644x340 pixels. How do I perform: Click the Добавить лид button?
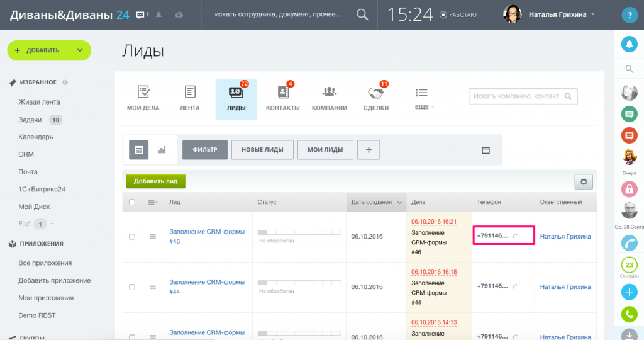coord(156,181)
